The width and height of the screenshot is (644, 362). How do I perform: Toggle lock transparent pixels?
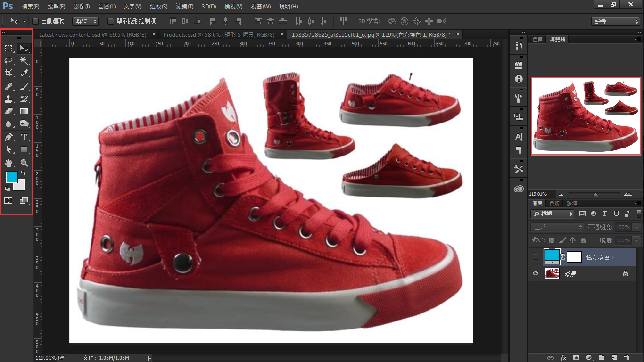(552, 240)
